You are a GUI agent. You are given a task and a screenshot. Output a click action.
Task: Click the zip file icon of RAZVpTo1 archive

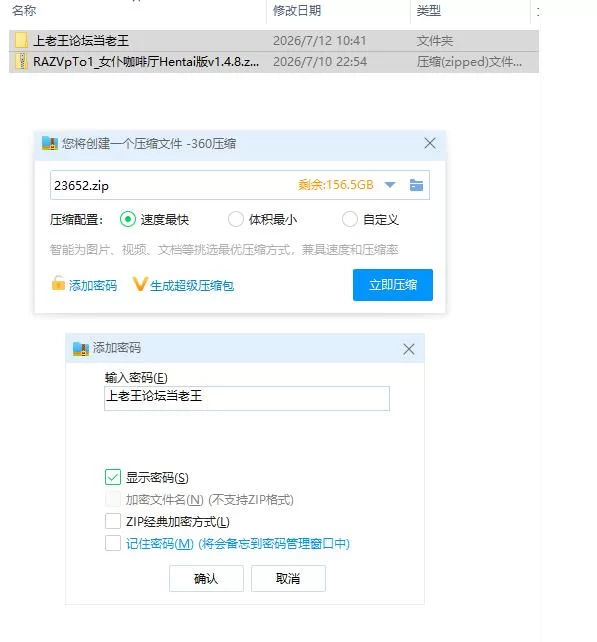21,61
